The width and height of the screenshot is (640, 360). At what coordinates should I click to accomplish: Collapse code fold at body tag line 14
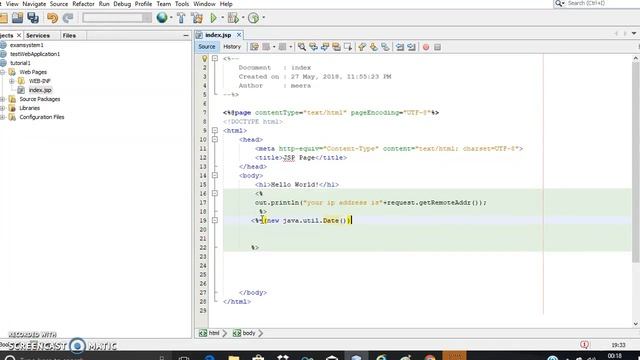tap(215, 176)
